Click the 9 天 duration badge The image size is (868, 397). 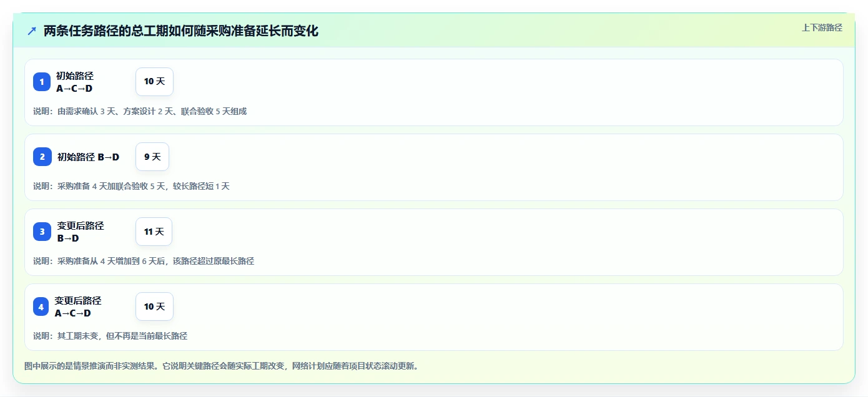pos(152,157)
